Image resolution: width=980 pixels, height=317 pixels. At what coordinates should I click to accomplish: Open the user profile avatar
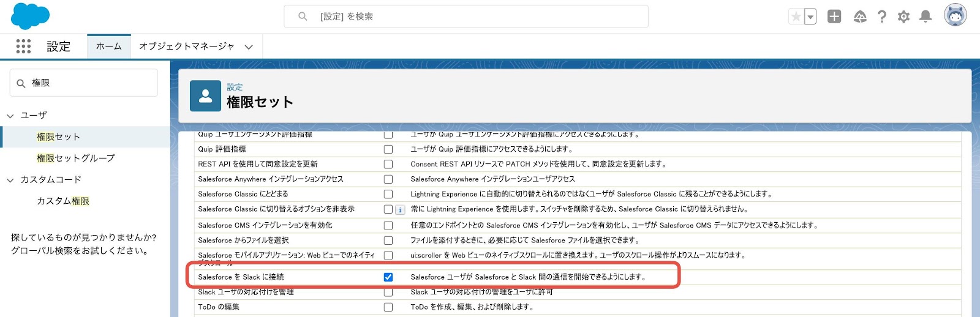956,15
